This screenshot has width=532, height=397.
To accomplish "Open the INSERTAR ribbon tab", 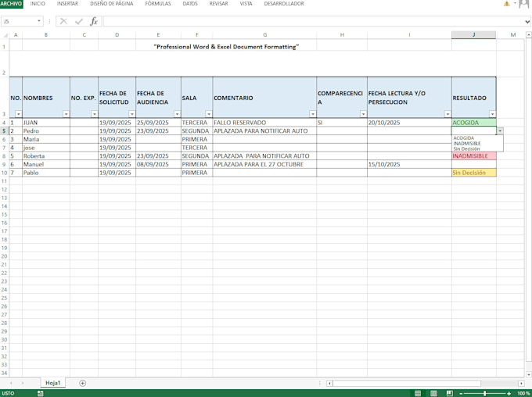I will click(67, 4).
